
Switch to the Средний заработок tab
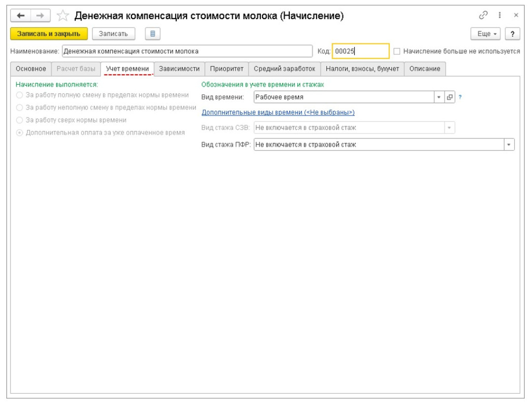tap(284, 69)
